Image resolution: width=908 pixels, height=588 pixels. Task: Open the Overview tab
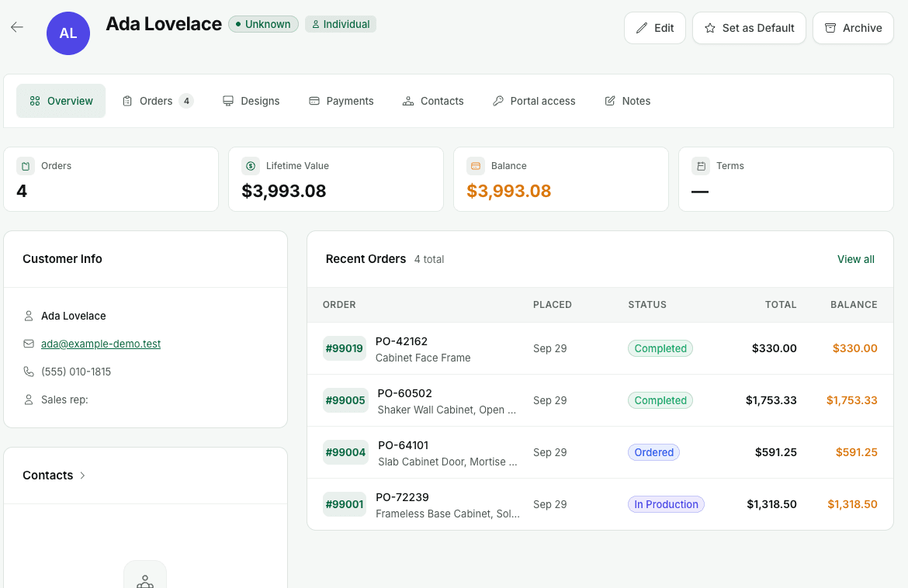pyautogui.click(x=61, y=101)
